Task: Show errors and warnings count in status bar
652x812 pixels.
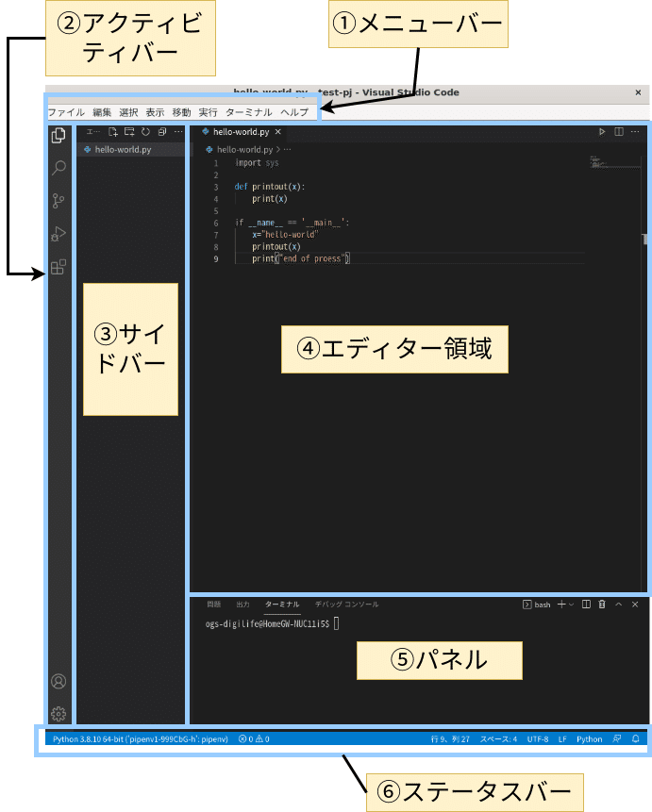Action: 254,739
